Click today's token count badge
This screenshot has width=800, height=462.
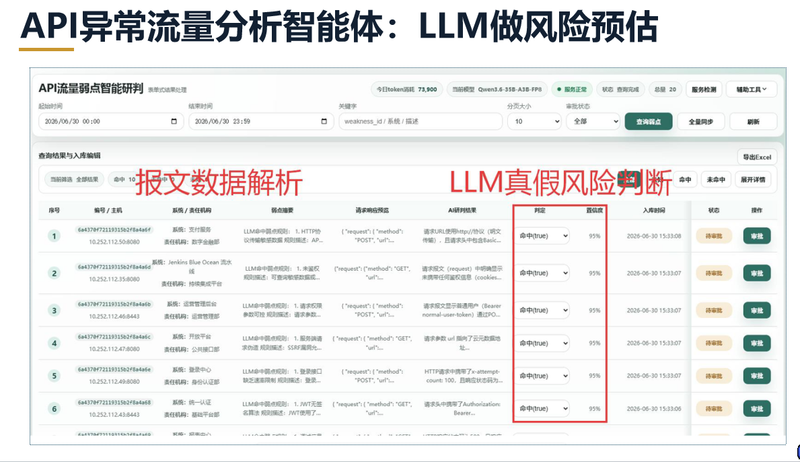tap(407, 89)
